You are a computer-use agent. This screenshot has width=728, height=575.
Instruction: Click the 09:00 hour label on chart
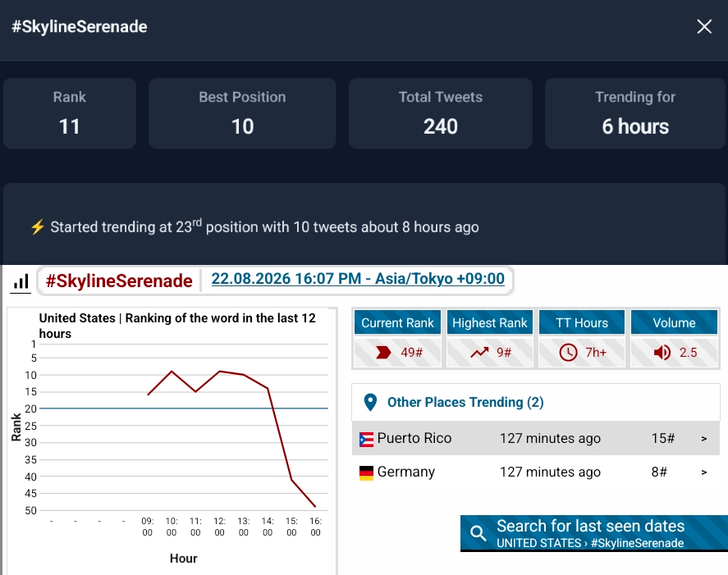coord(148,527)
